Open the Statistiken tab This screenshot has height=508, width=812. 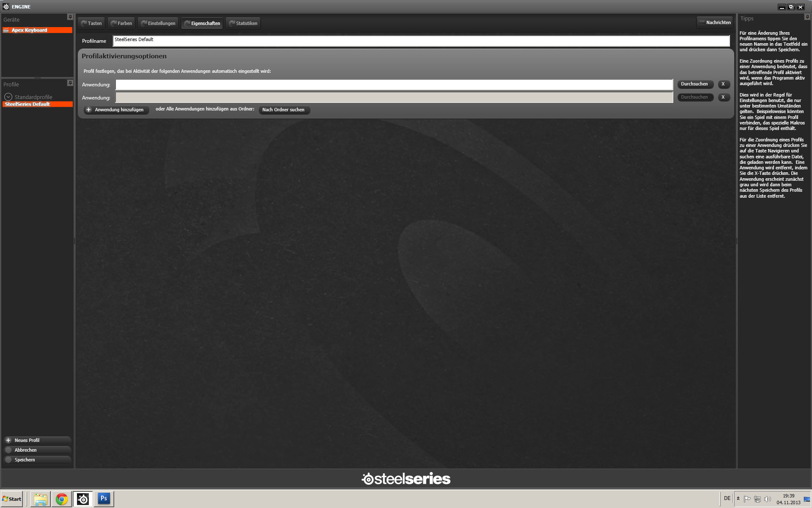pyautogui.click(x=243, y=23)
